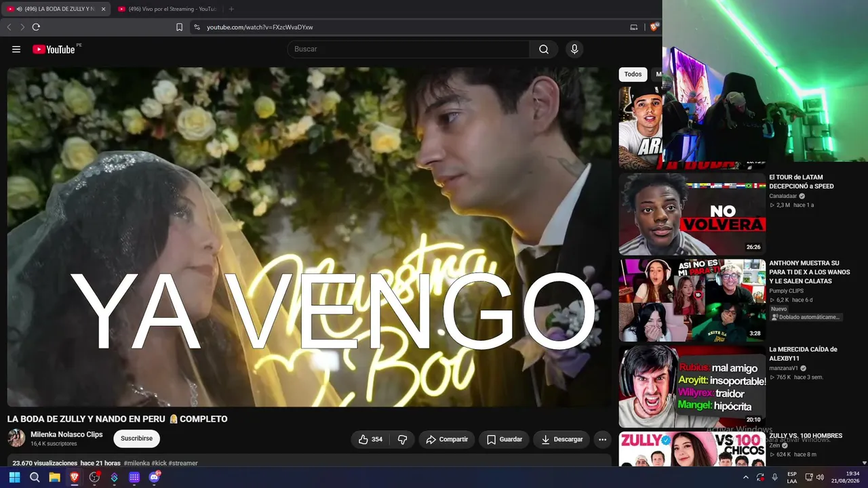This screenshot has width=868, height=488.
Task: Go to the YouTube home logo
Action: (x=54, y=49)
